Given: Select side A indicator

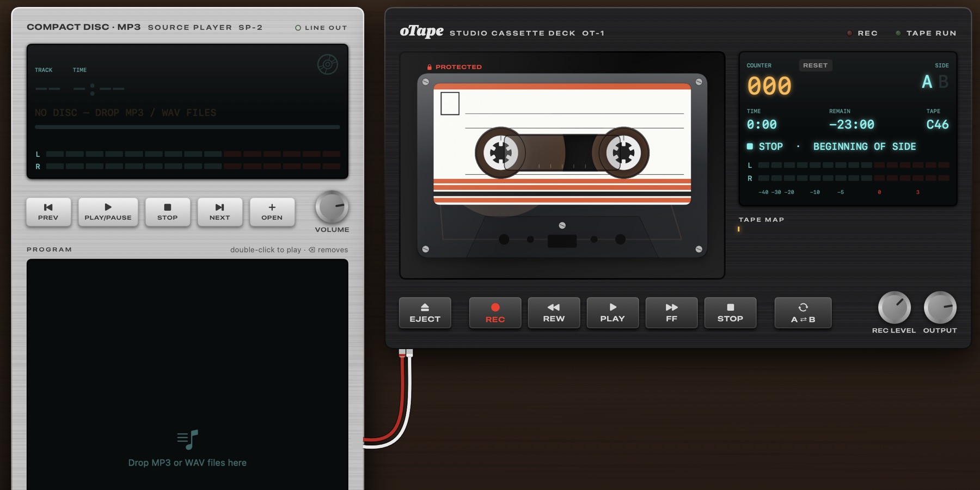Looking at the screenshot, I should (x=927, y=82).
